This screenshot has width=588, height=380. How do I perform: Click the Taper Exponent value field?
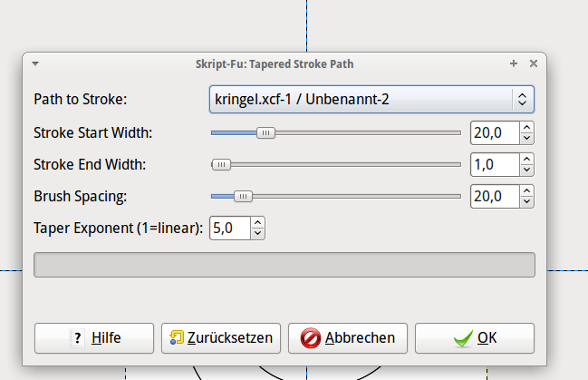[x=230, y=228]
